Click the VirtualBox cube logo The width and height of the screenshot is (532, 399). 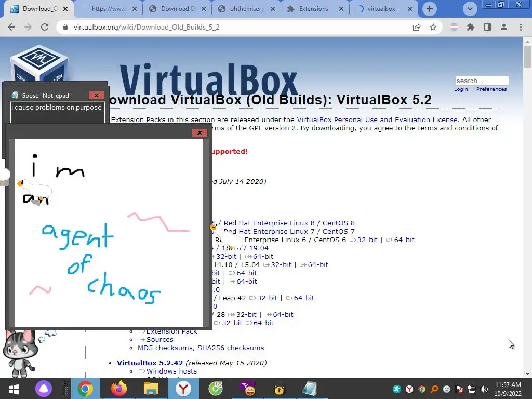pos(39,64)
